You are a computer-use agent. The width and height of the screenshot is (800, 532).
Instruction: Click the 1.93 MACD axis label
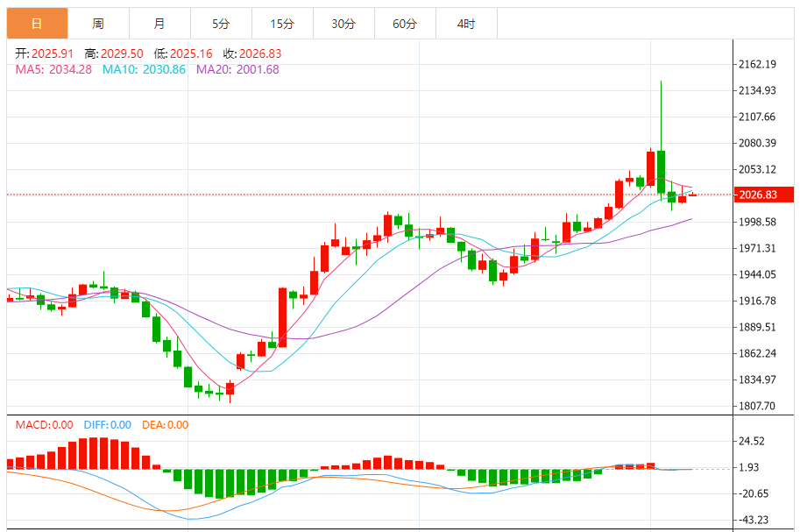point(749,467)
